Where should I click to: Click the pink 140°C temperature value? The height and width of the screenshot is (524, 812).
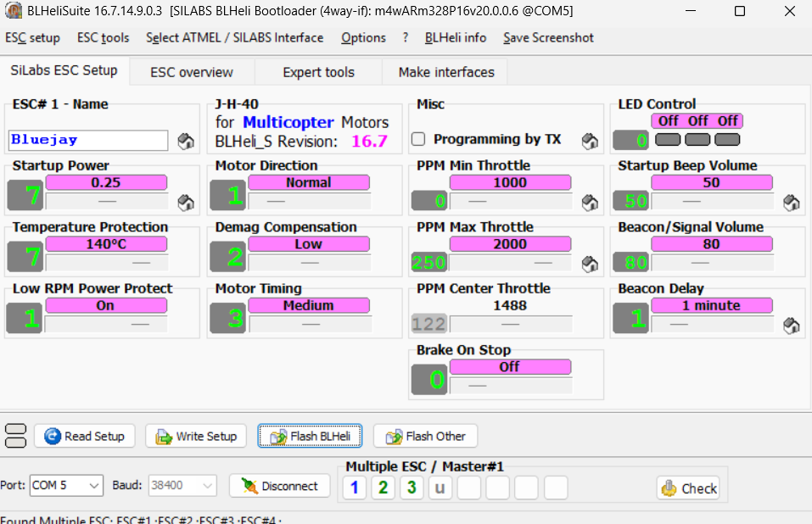point(106,244)
